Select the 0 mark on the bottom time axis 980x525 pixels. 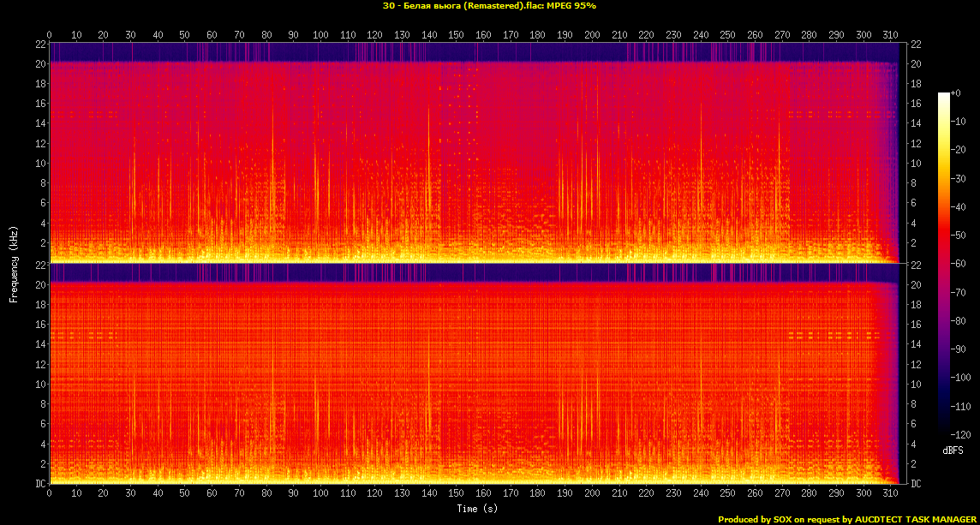pos(50,493)
